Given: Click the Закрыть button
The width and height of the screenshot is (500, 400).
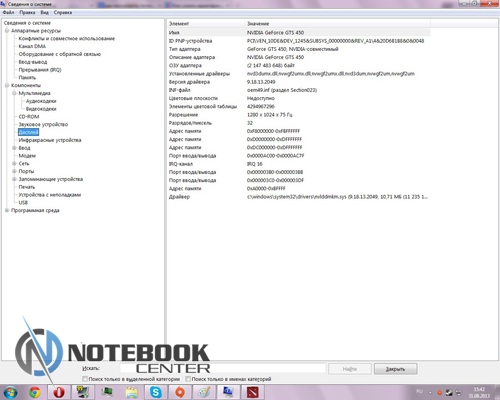Looking at the screenshot, I should (395, 369).
